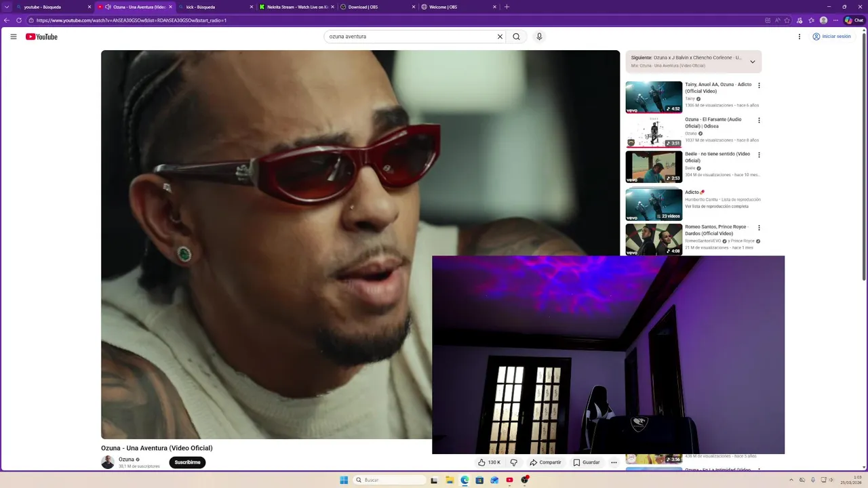
Task: Click the Ozuna - El Farsante title
Action: (x=713, y=123)
